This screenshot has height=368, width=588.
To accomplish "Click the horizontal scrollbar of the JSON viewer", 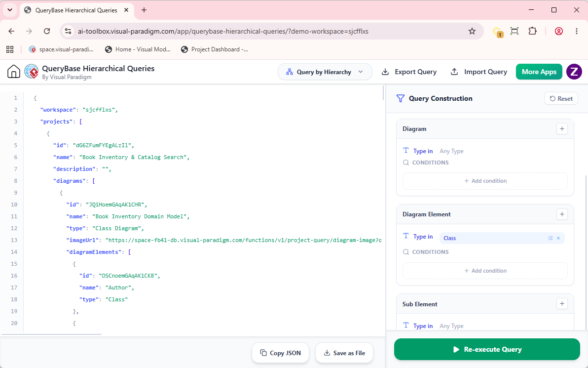I will [51, 334].
